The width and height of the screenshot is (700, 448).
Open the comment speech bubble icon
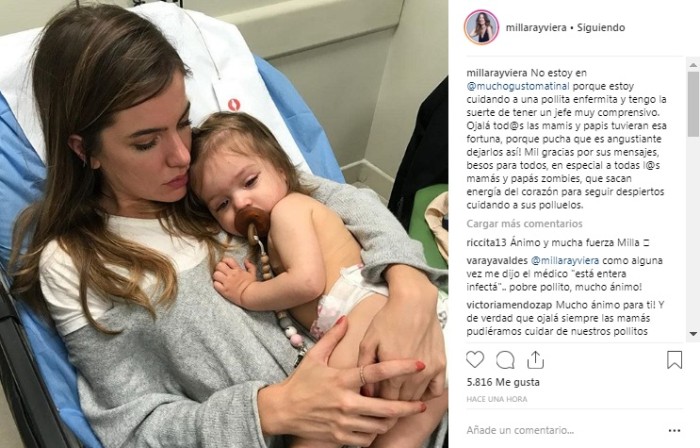coord(505,360)
